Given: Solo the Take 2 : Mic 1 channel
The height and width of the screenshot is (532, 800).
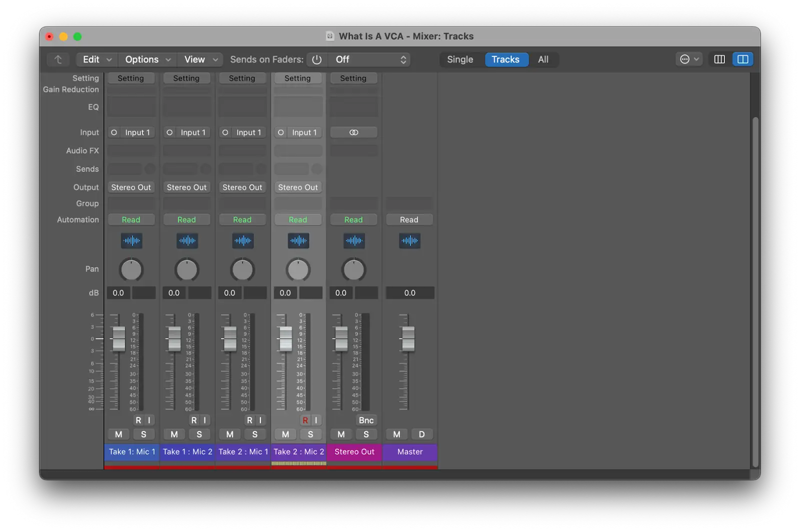Looking at the screenshot, I should click(x=255, y=434).
